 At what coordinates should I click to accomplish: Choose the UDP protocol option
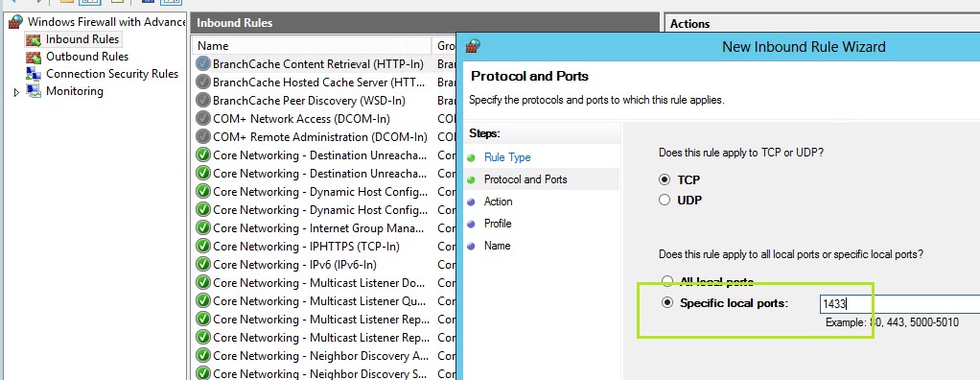coord(665,201)
